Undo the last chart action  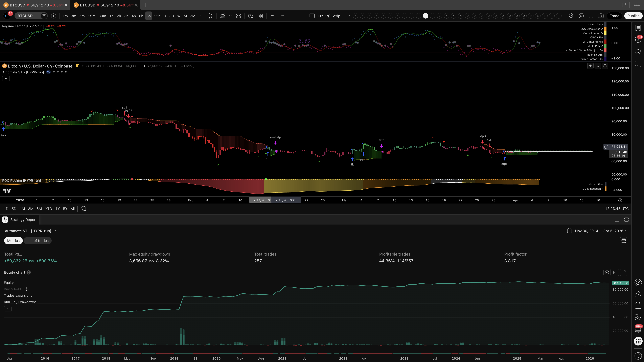[273, 16]
